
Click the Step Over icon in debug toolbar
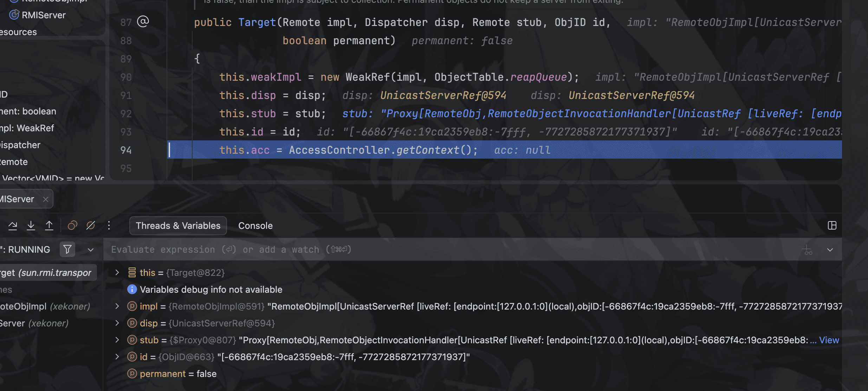[13, 225]
